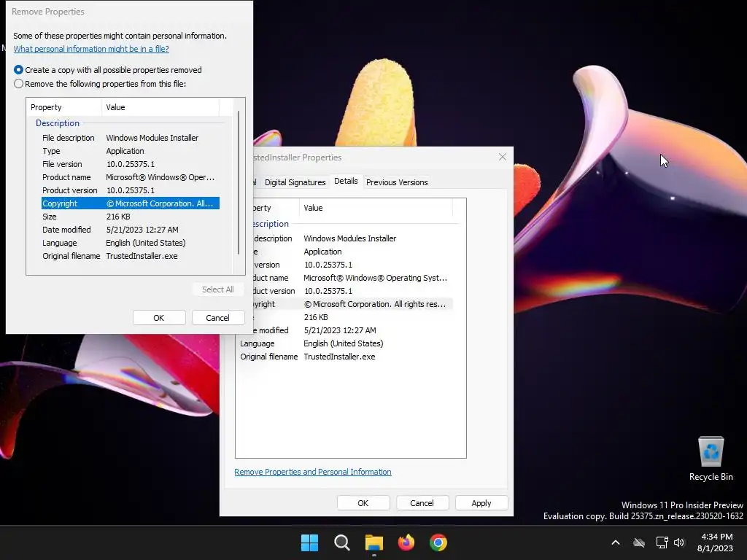Screen dimensions: 747x560
Task: Select the Recycle Bin desktop icon
Action: [x=711, y=459]
